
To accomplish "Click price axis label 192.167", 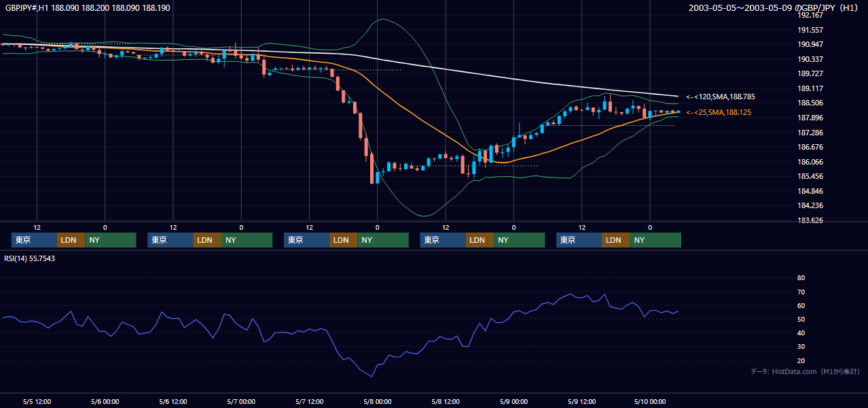I will (x=810, y=15).
